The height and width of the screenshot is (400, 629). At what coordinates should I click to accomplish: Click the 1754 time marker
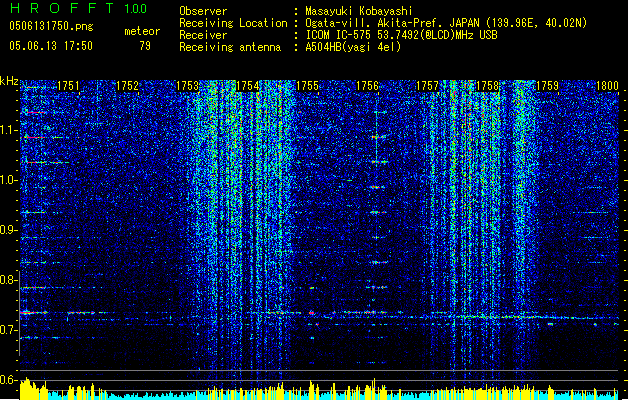pyautogui.click(x=248, y=86)
